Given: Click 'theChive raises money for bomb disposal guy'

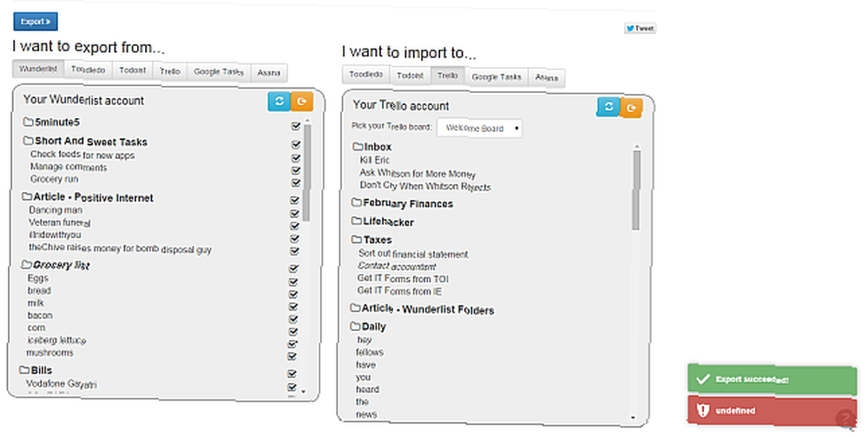Looking at the screenshot, I should (120, 248).
